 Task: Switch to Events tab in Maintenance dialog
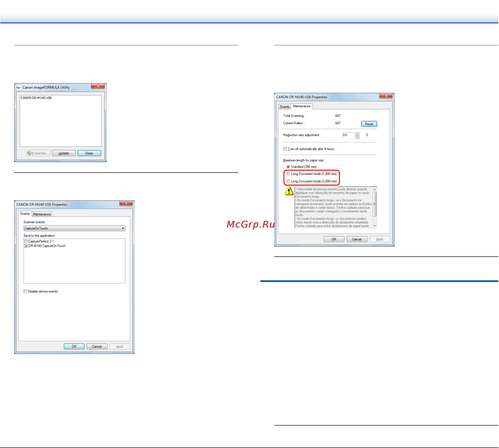(x=285, y=107)
